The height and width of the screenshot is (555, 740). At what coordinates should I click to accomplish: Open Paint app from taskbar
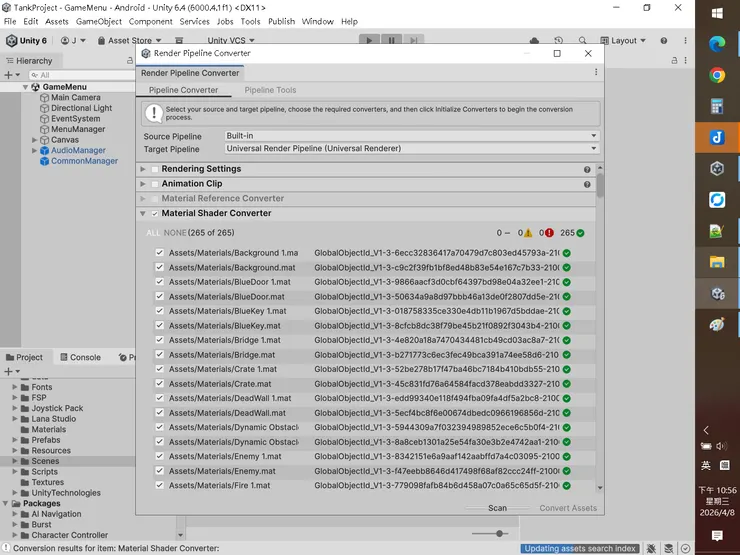point(717,325)
